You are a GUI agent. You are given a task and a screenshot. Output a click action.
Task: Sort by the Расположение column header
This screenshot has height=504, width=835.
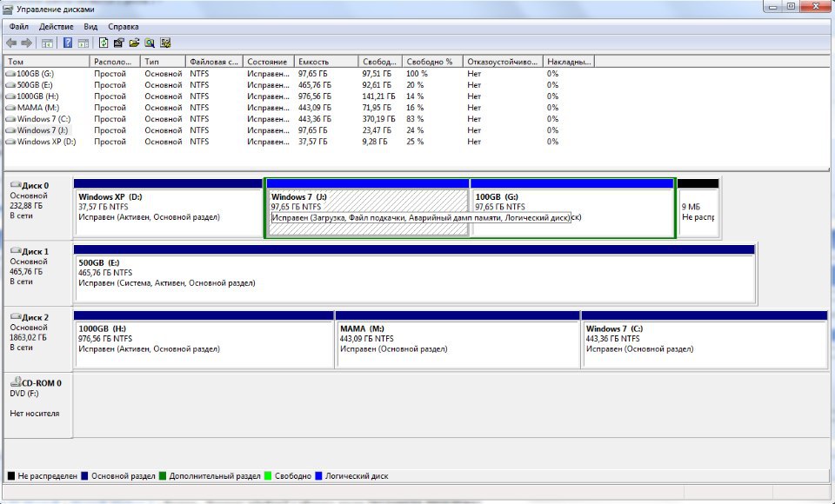[115, 62]
